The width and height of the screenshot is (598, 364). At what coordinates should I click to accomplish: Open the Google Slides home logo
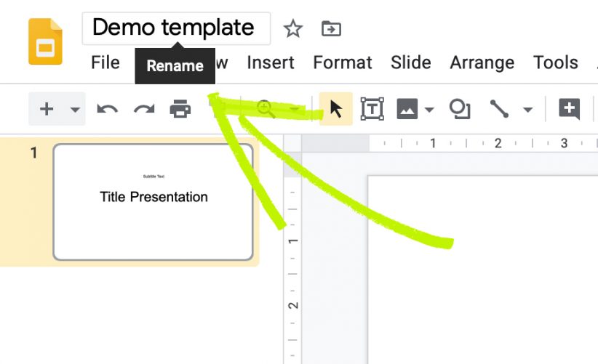coord(45,41)
